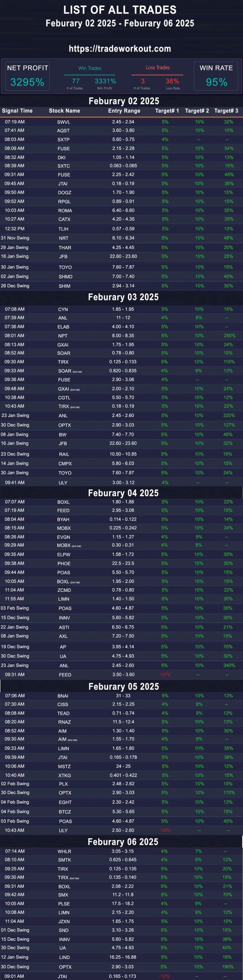243x980 pixels.
Task: Click the WIN RATE 95% box
Action: point(216,76)
